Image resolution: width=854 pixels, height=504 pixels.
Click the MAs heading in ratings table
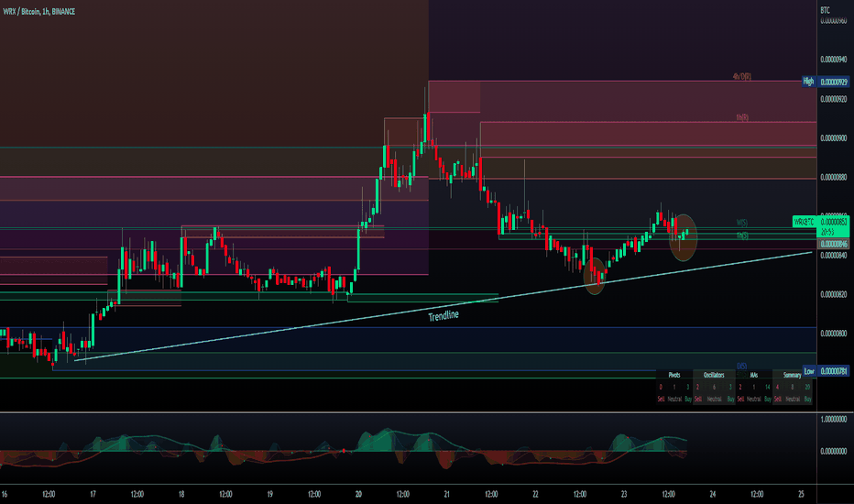[x=754, y=375]
